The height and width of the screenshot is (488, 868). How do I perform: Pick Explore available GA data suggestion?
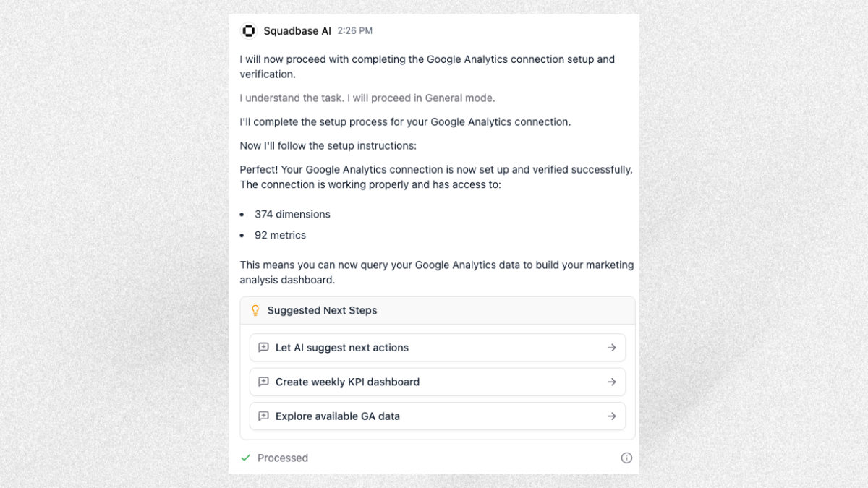tap(338, 416)
